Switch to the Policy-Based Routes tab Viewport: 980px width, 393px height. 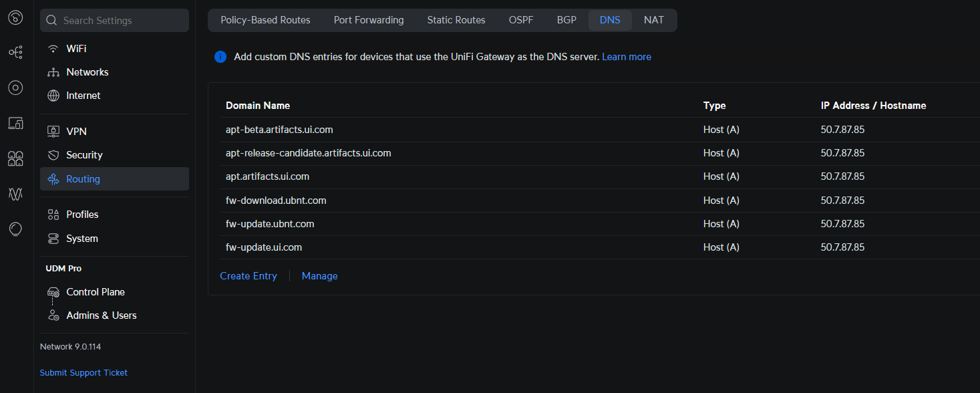click(265, 20)
